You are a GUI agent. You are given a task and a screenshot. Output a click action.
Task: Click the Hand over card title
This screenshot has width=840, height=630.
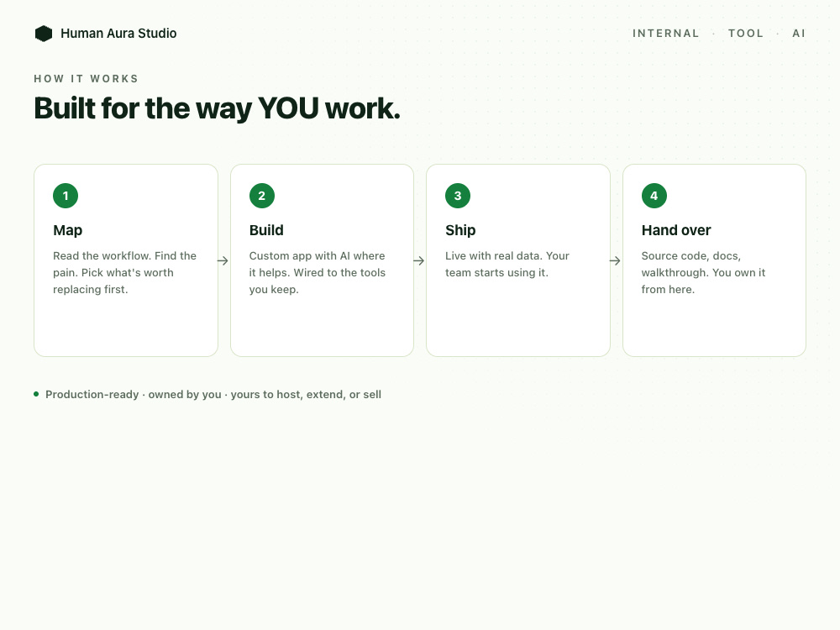676,230
